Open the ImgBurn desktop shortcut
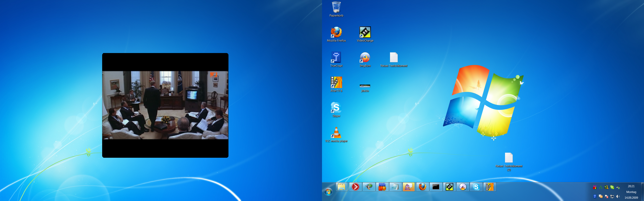Image resolution: width=644 pixels, height=201 pixels. 365,57
